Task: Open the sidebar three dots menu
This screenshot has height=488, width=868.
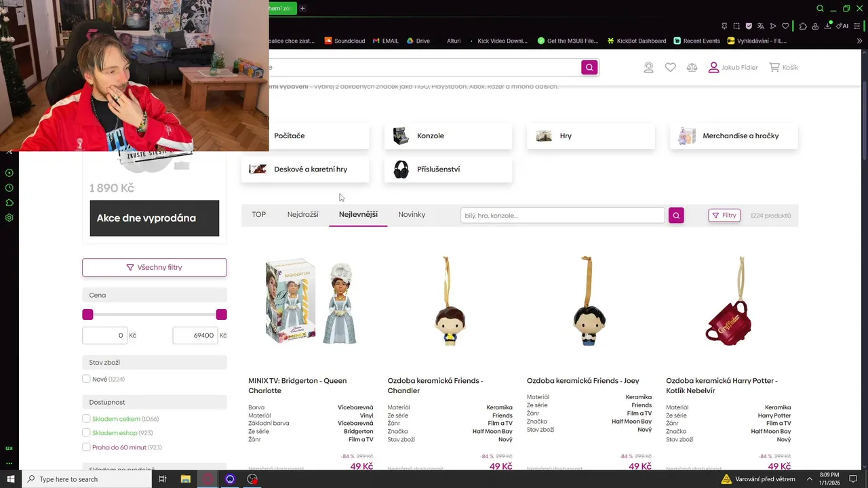Action: [9, 463]
